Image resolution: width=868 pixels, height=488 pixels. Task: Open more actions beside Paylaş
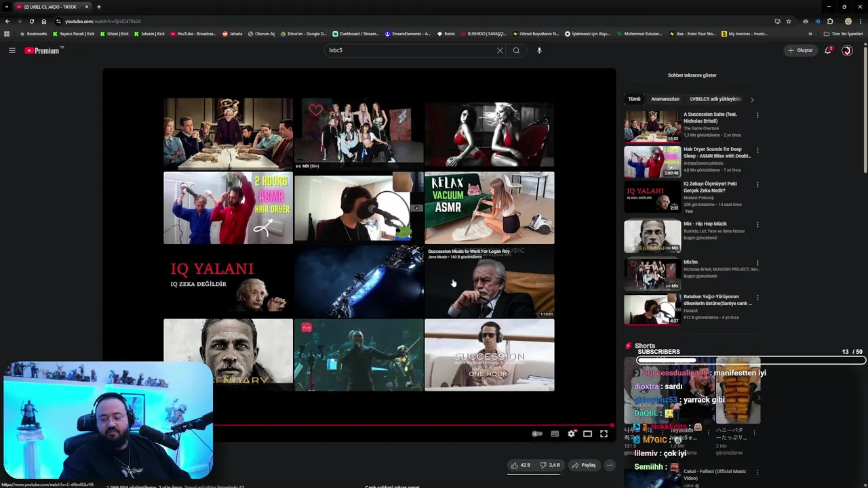pos(610,465)
